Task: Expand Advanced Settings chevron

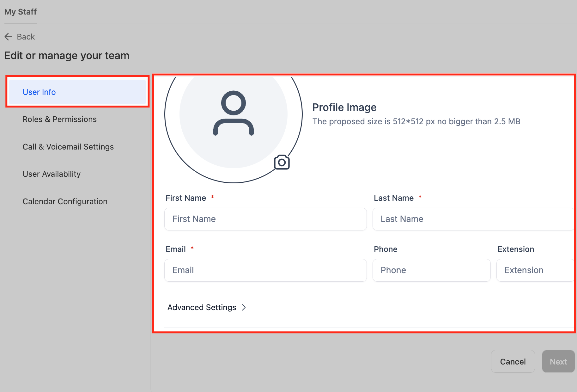Action: point(244,307)
